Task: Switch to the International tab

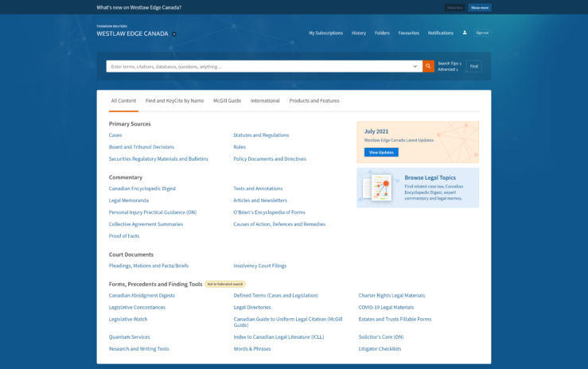Action: 265,101
